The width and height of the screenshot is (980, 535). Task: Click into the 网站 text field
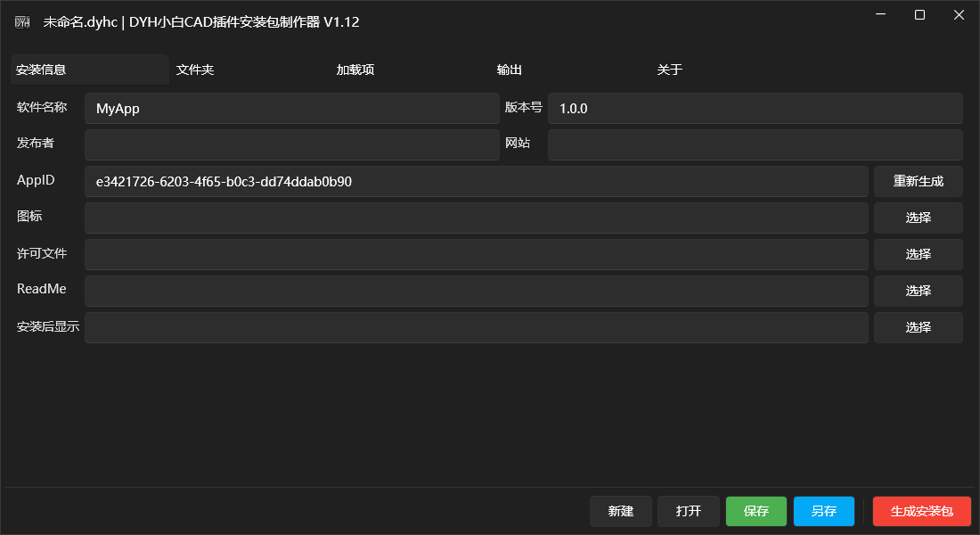coord(755,145)
